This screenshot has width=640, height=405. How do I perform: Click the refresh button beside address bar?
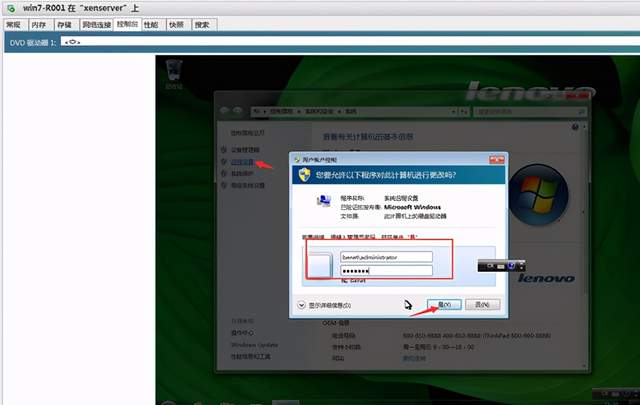[x=464, y=111]
